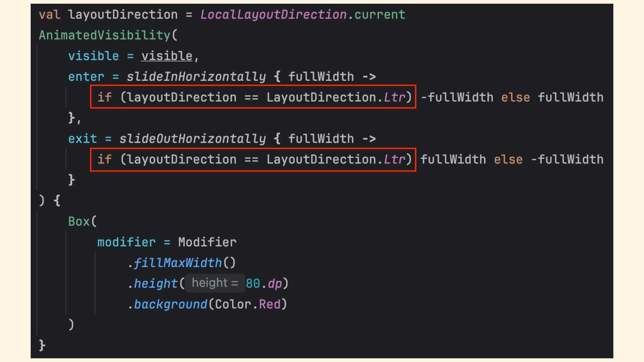
Task: Click the Modifier object reference
Action: point(207,242)
